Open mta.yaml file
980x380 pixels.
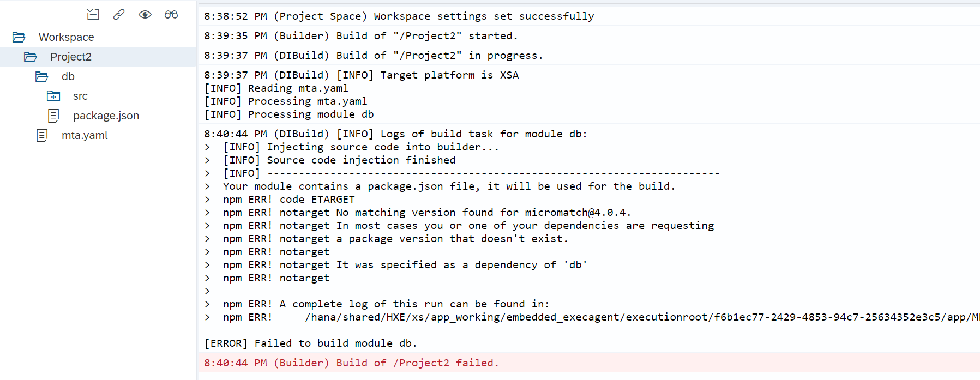85,135
